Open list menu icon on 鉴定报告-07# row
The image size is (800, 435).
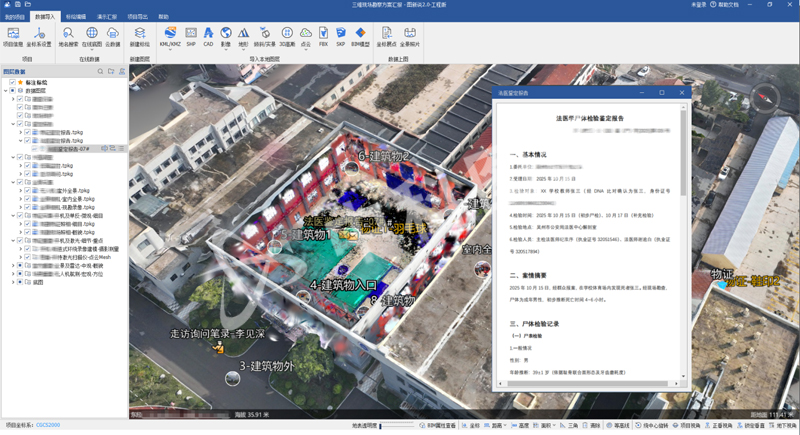click(121, 148)
